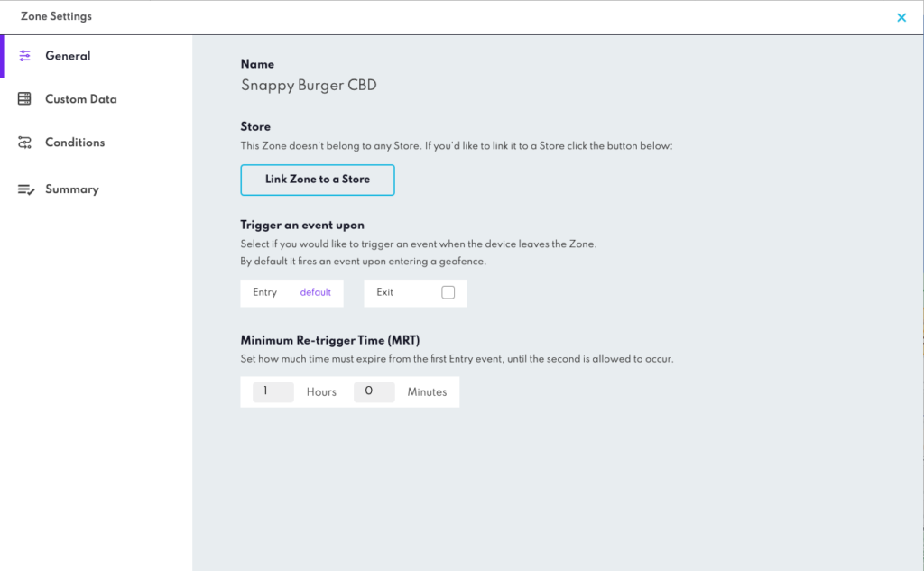The height and width of the screenshot is (571, 924).
Task: Click the MRT Hours input field
Action: (273, 391)
